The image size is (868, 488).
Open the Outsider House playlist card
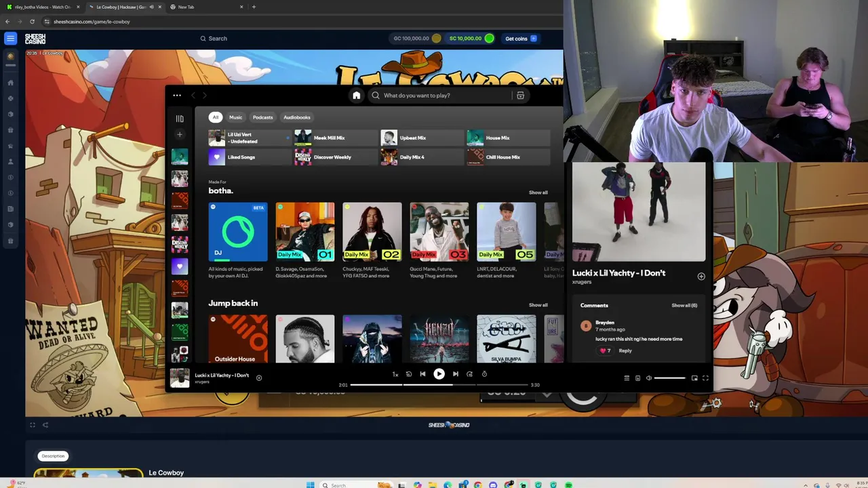(x=238, y=339)
